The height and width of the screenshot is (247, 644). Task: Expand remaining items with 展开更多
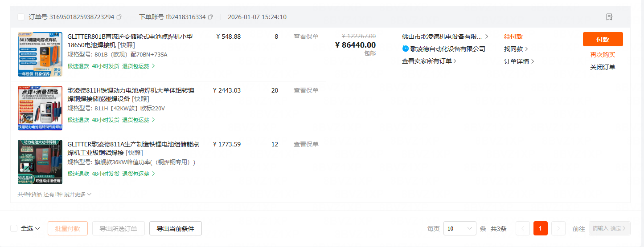[x=77, y=194]
